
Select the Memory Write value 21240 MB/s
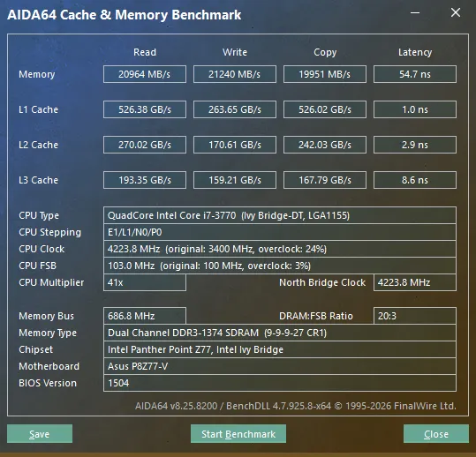pos(235,74)
